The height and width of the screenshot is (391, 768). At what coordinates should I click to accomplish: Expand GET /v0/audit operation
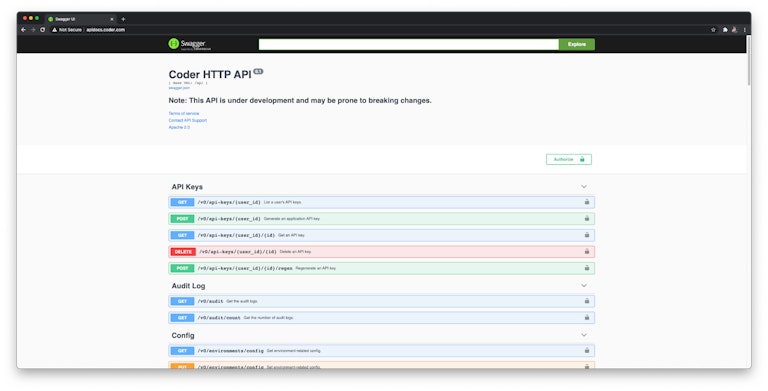(x=382, y=301)
